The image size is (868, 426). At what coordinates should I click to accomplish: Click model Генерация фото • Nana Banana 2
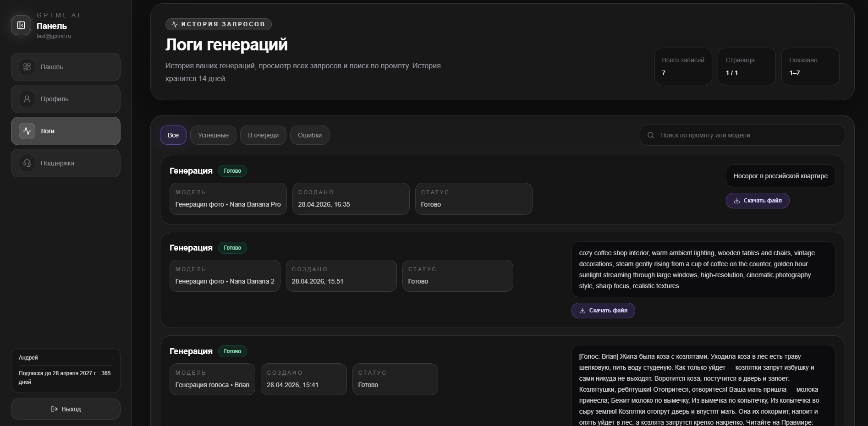click(x=225, y=276)
